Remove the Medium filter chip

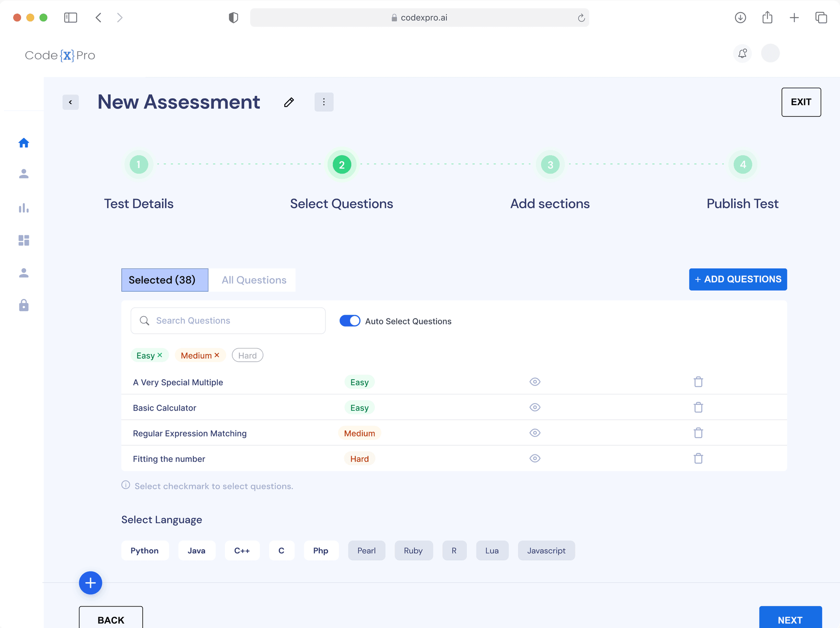[217, 355]
